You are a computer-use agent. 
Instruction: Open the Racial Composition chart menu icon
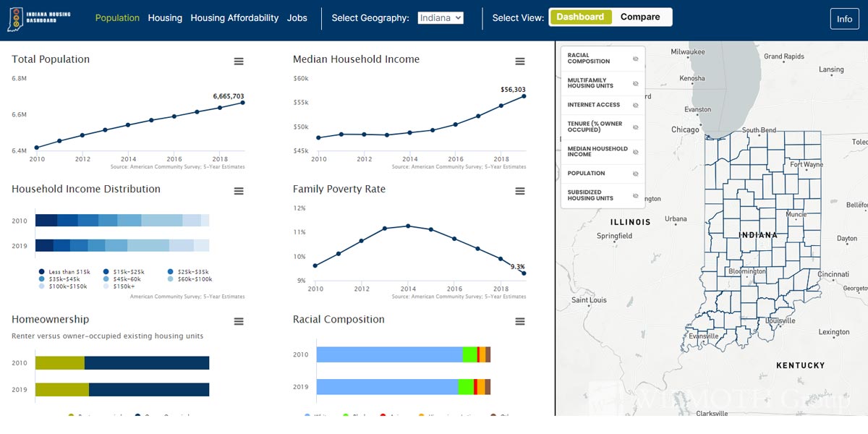pos(519,321)
